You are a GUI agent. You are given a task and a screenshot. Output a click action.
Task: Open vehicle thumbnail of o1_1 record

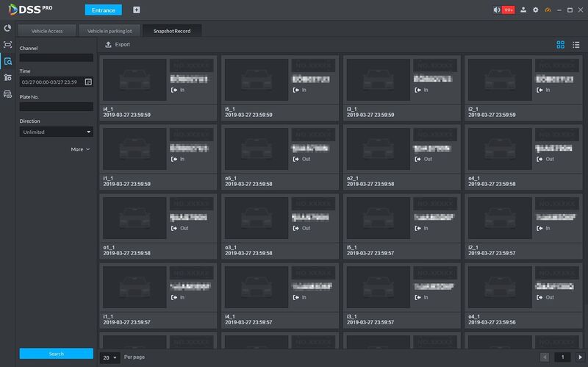[135, 218]
